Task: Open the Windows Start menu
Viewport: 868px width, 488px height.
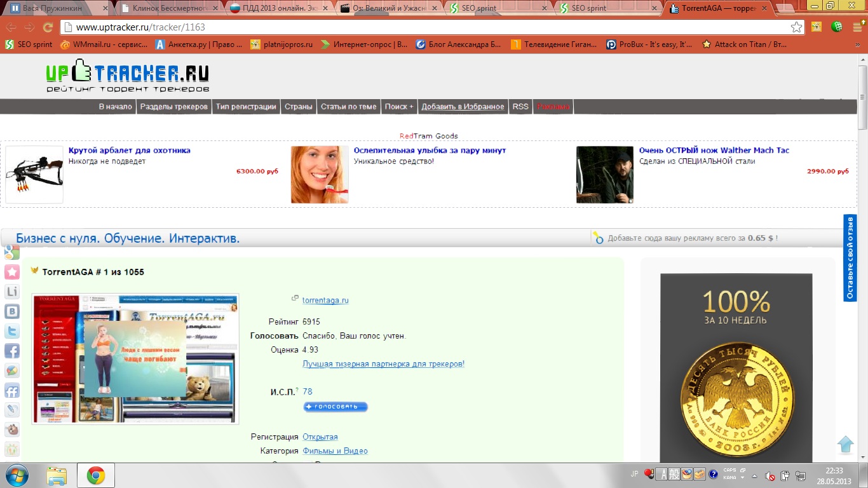Action: [16, 475]
